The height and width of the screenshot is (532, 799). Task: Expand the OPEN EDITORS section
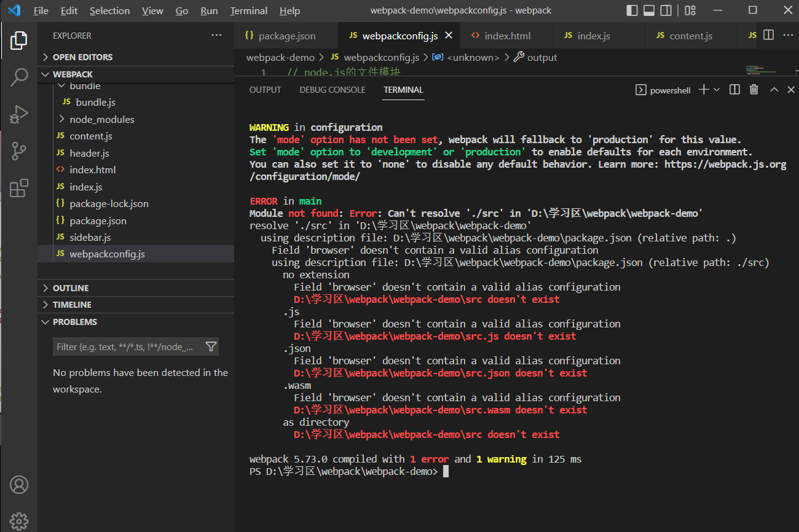[x=136, y=57]
